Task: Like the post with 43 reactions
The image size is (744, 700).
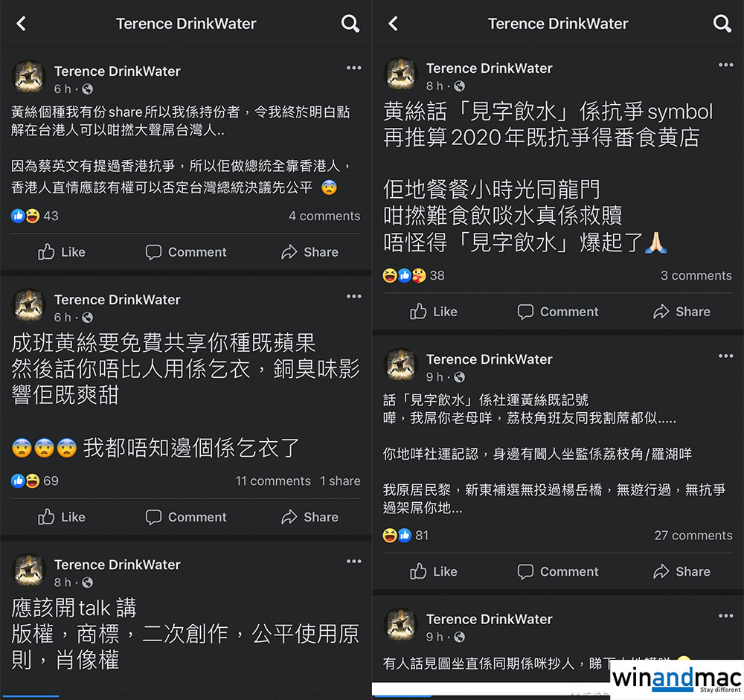Action: (62, 252)
